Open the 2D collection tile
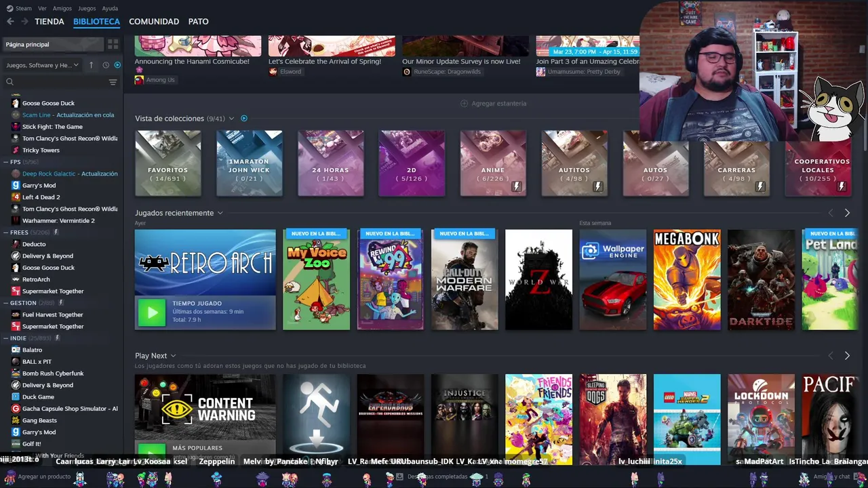Viewport: 868px width, 488px height. [412, 163]
